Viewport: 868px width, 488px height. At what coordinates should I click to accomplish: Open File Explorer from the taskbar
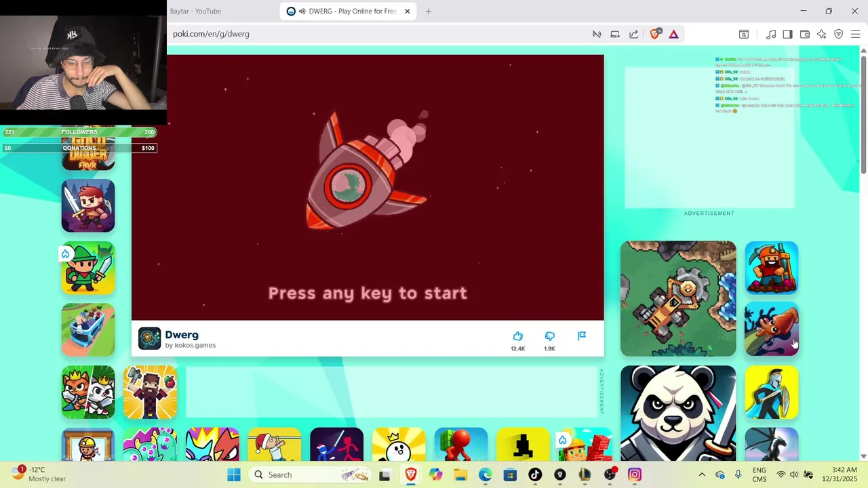click(x=460, y=474)
